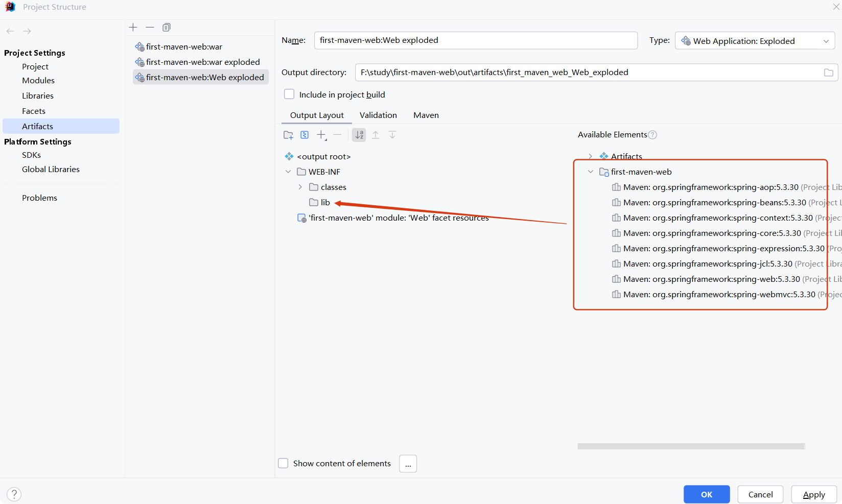Go forward with the right arrow
Viewport: 842px width, 504px height.
pos(27,31)
